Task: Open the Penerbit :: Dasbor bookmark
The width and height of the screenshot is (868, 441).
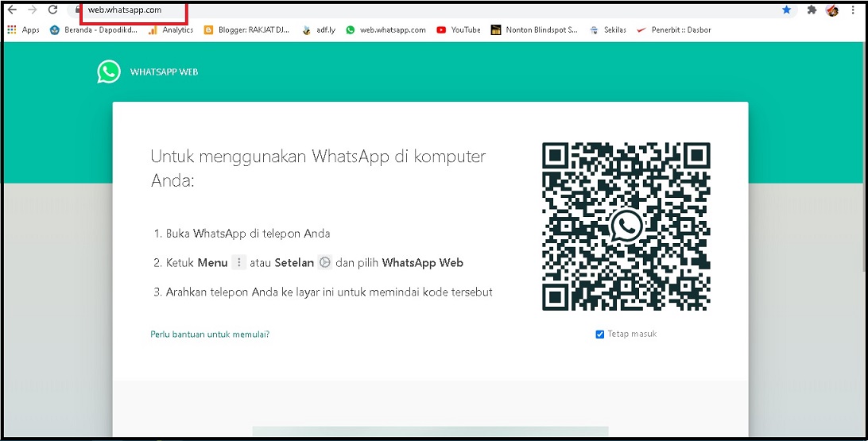Action: pos(674,30)
